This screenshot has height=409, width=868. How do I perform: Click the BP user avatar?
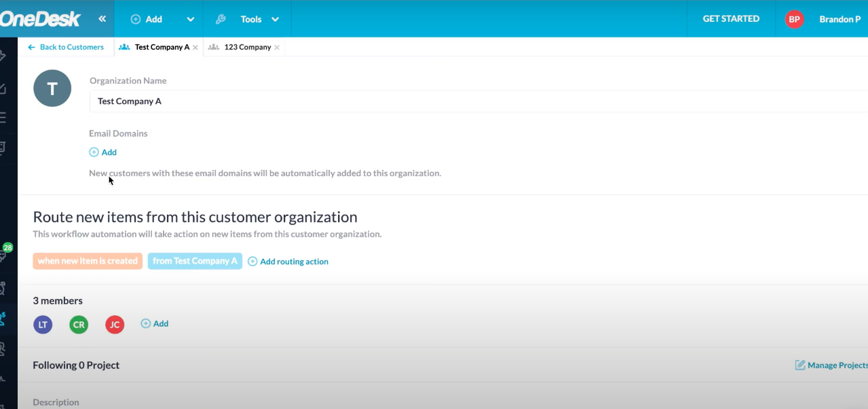coord(794,19)
